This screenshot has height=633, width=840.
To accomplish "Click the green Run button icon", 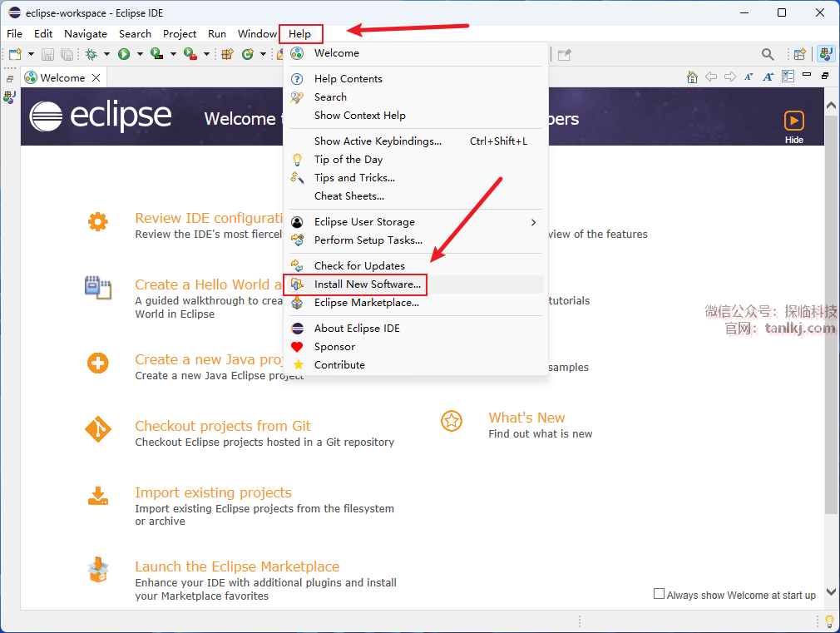I will click(x=123, y=54).
